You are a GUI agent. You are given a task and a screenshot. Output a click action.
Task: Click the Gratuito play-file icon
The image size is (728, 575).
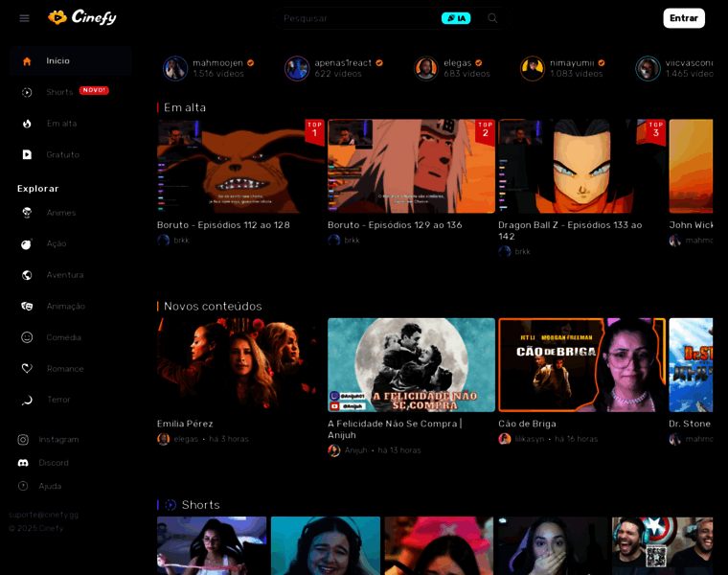point(27,154)
